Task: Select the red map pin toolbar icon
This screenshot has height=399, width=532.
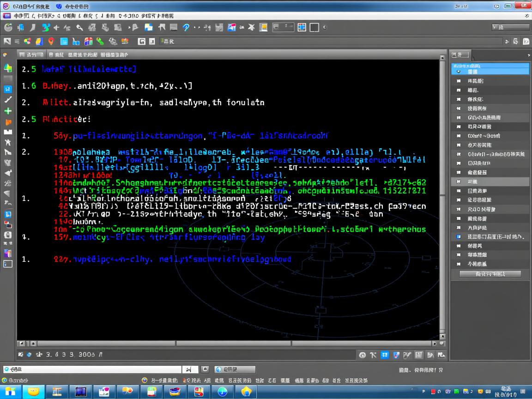Action: [51, 42]
